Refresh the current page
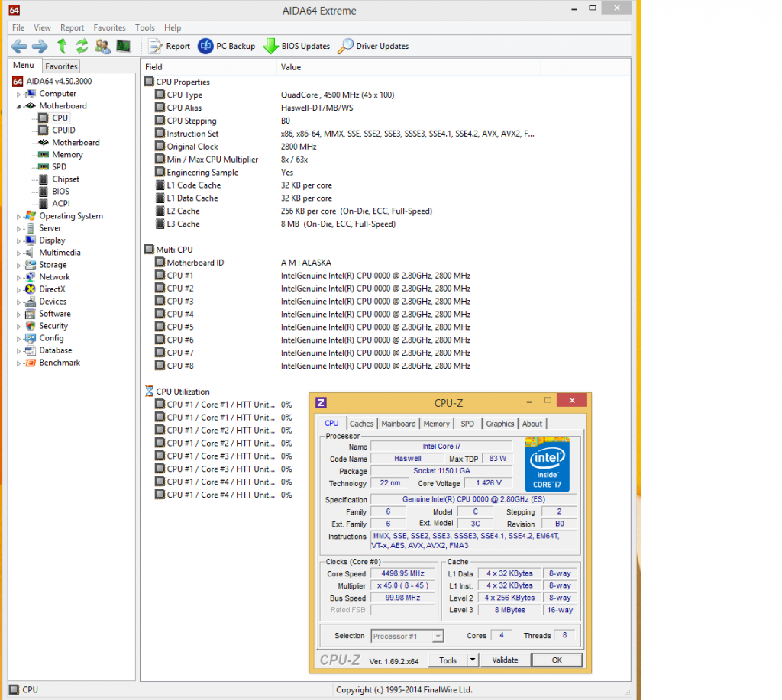Image resolution: width=782 pixels, height=700 pixels. click(x=82, y=47)
